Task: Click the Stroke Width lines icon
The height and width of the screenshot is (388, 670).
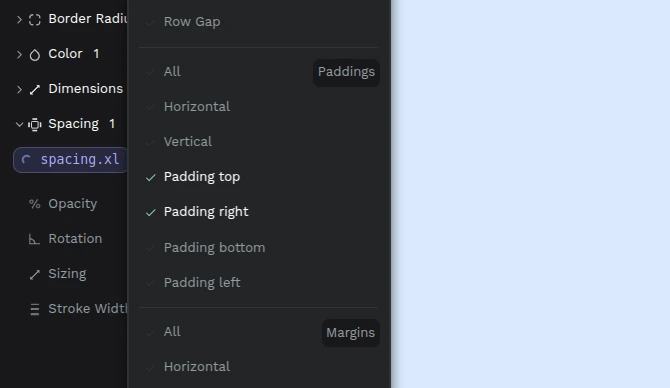Action: (x=35, y=309)
